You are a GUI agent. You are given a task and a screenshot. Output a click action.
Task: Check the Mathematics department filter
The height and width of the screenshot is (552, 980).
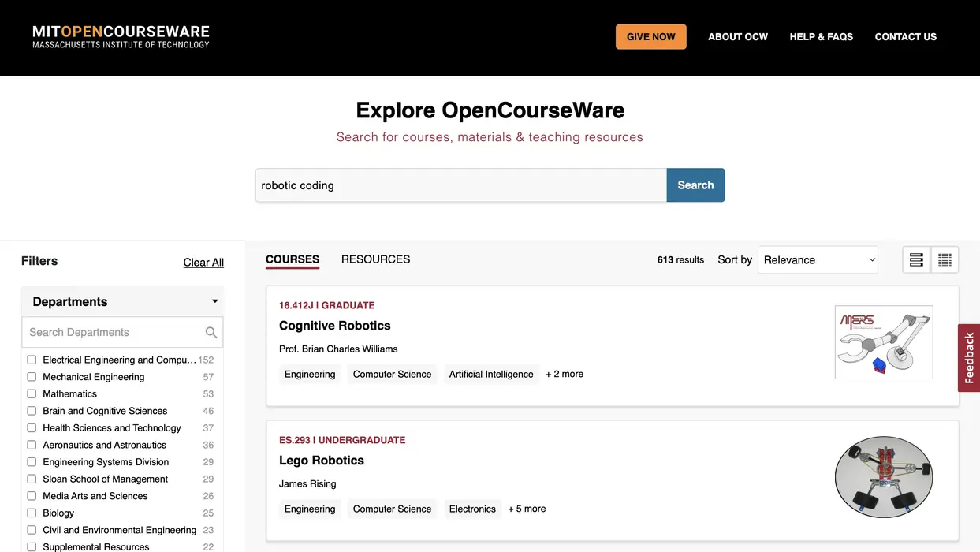click(x=32, y=393)
